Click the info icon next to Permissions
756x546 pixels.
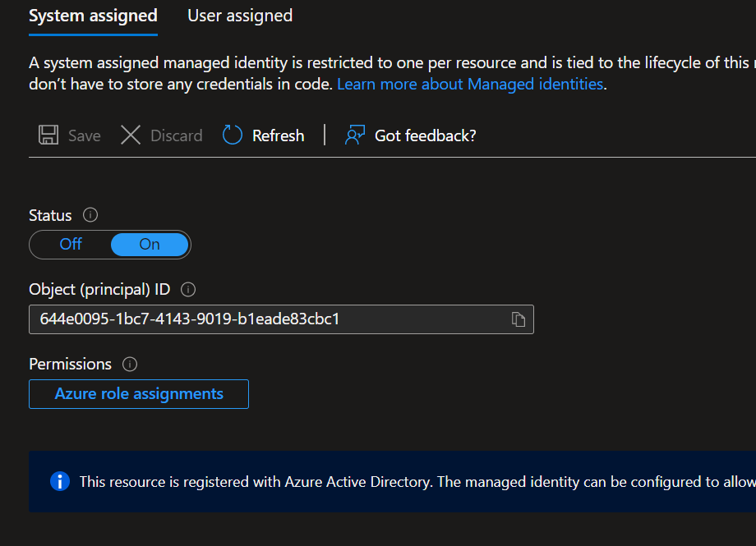click(129, 364)
